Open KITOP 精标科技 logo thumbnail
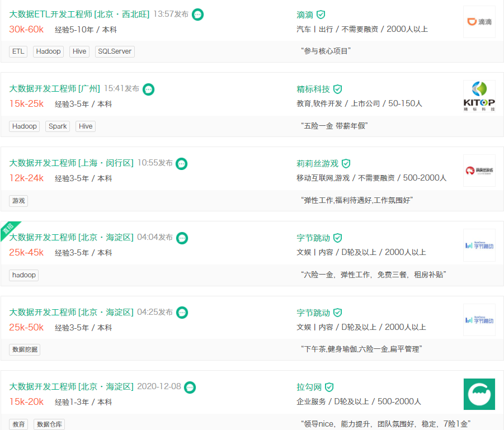Viewport: 504px width, 430px height. tap(479, 96)
